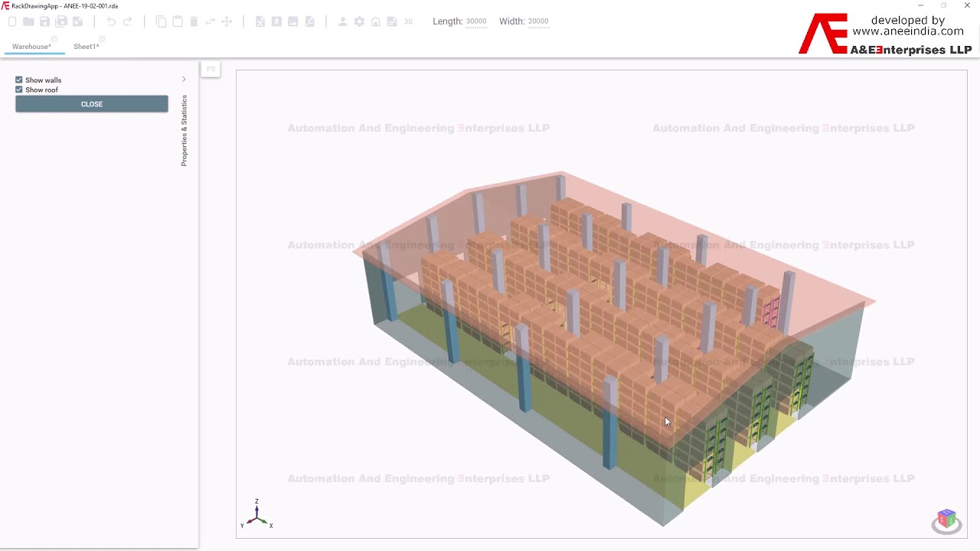980x551 pixels.
Task: Open the Properties & Statistics vertical tab
Action: tap(184, 131)
